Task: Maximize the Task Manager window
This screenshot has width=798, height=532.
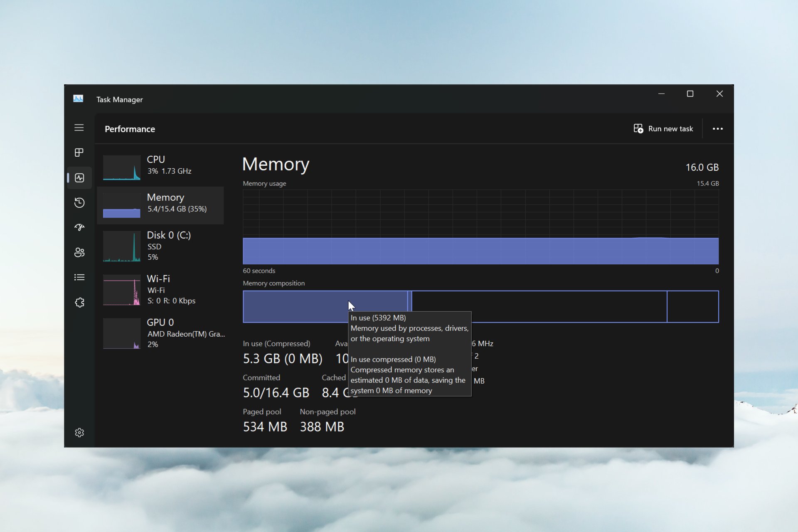Action: pyautogui.click(x=690, y=94)
